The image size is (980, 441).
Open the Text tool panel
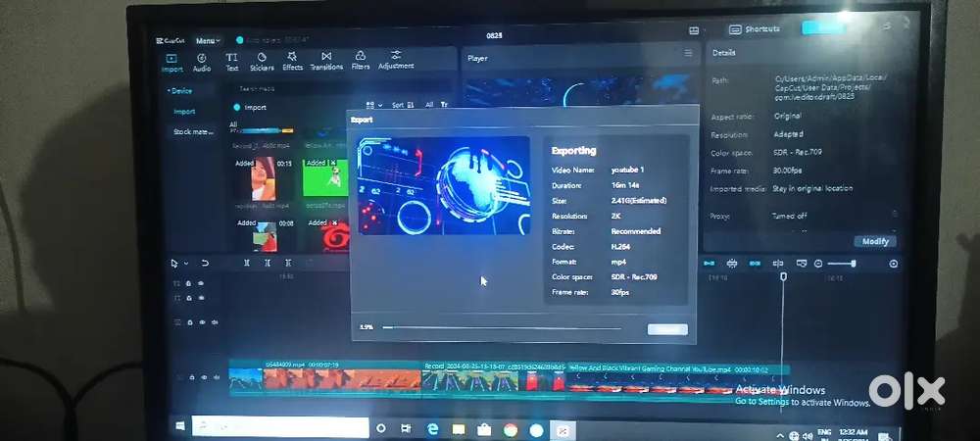(x=232, y=63)
